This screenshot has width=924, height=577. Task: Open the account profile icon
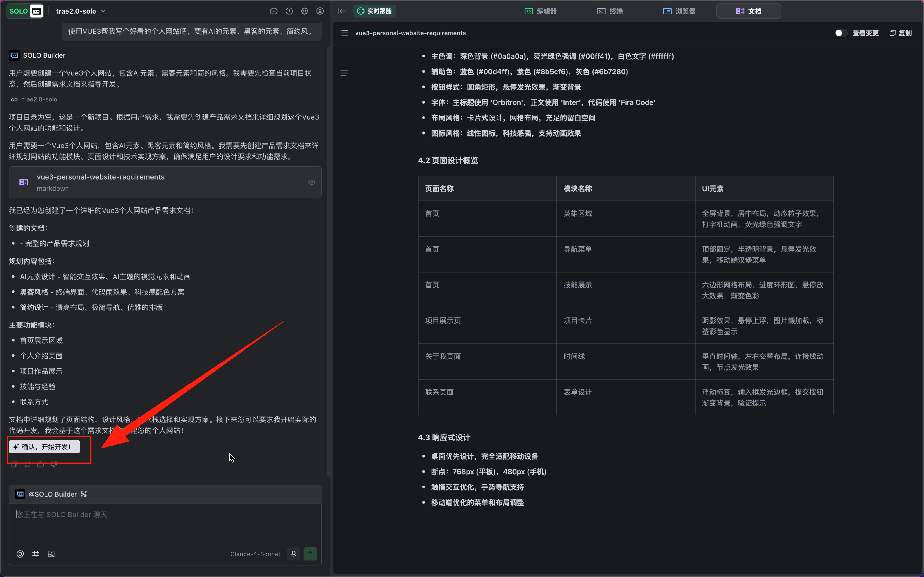(320, 11)
